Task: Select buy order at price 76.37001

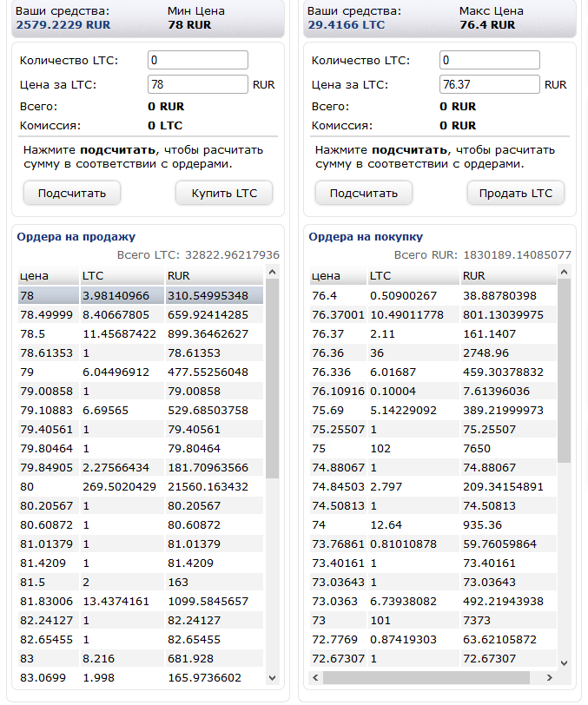Action: 433,314
